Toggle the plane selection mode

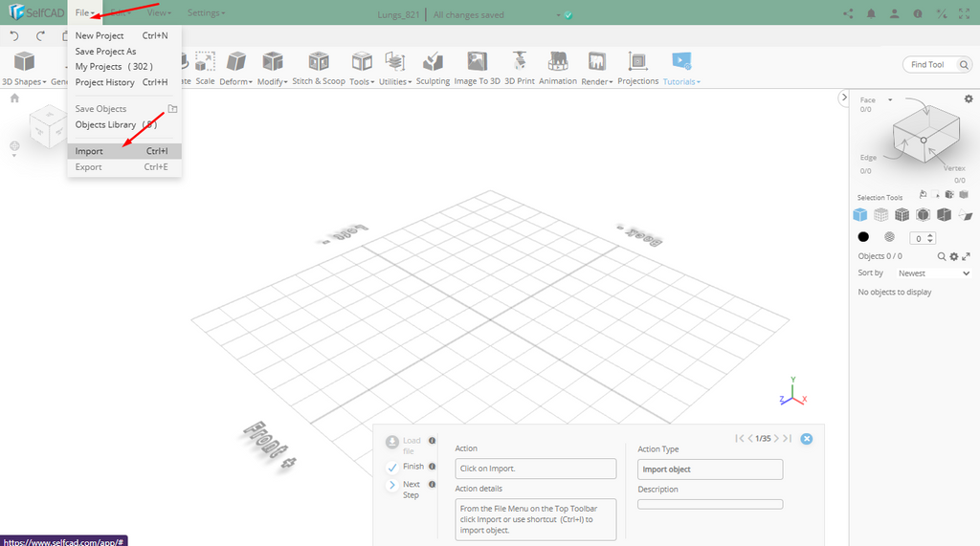coord(966,215)
